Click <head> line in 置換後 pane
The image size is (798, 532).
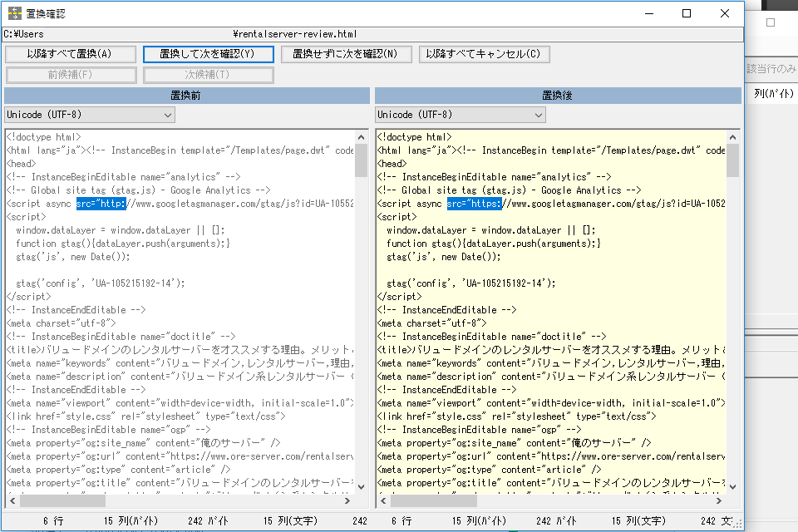tap(392, 164)
